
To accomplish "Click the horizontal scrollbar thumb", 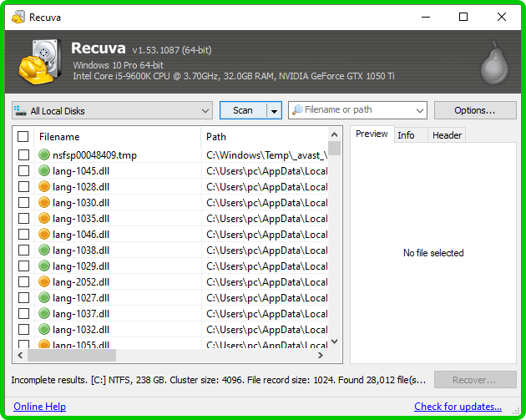I will point(72,355).
